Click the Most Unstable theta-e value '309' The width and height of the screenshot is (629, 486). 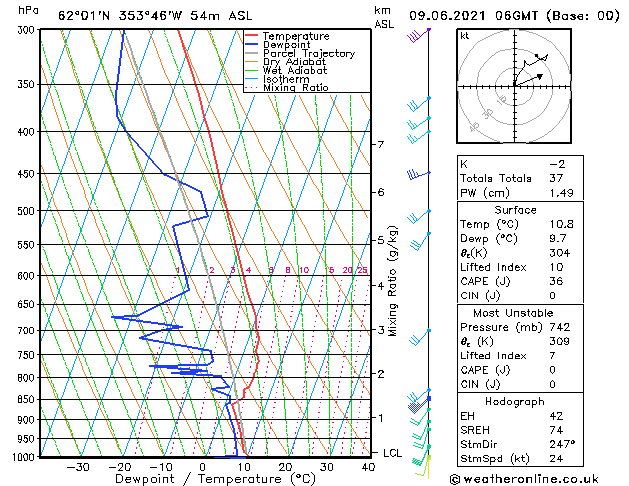click(560, 341)
